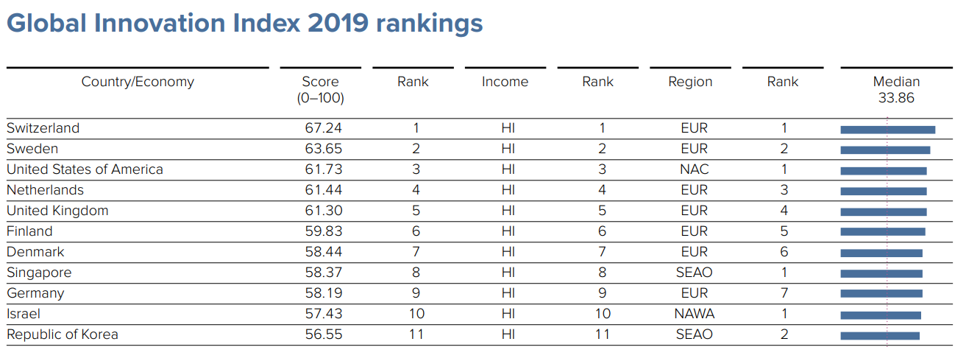Select Denmark's score value 58.44
This screenshot has width=980, height=347.
[324, 252]
